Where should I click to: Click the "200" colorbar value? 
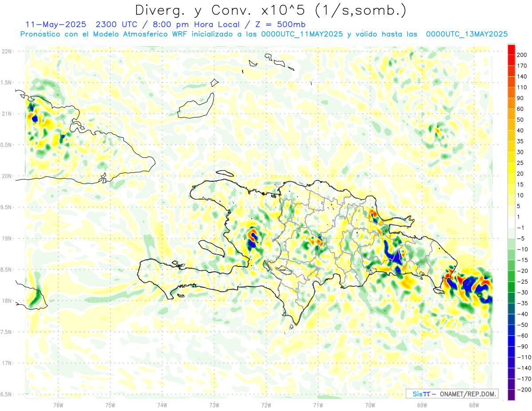click(x=522, y=55)
